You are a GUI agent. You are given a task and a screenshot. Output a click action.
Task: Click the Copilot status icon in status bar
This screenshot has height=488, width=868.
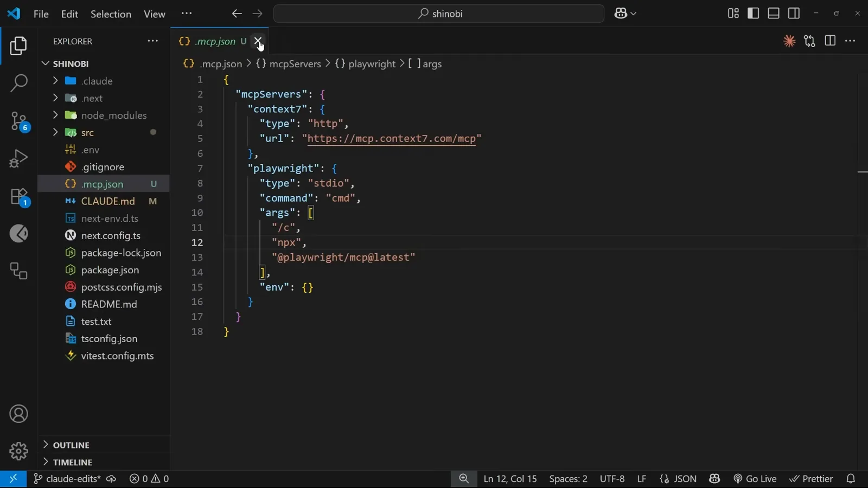pos(714,479)
